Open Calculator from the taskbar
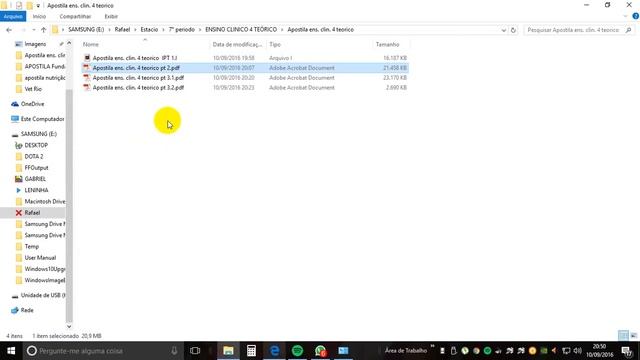Image resolution: width=640 pixels, height=360 pixels. coord(251,351)
